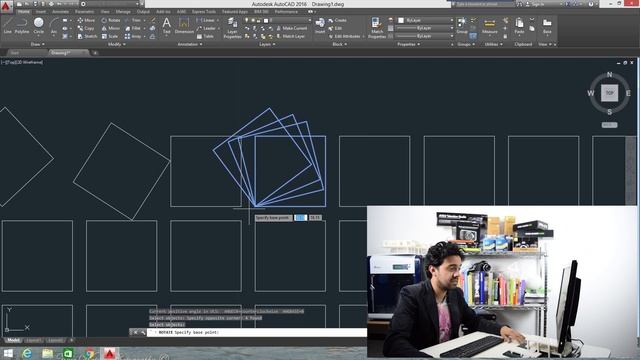Click the viewport view label controls

point(22,62)
